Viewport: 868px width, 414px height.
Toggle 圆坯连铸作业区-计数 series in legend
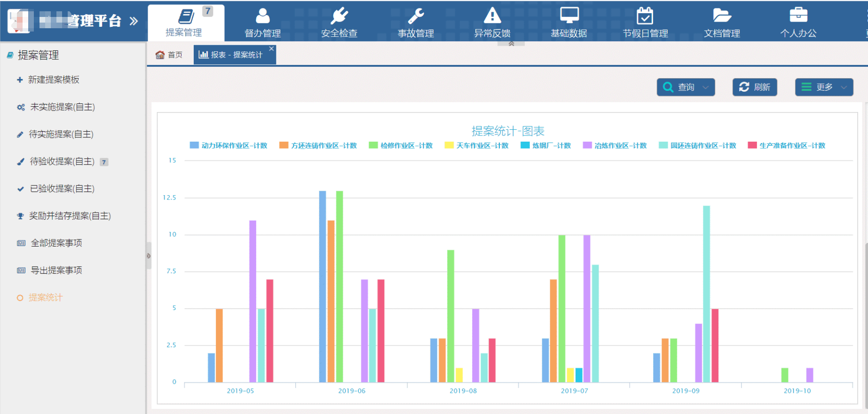[697, 145]
